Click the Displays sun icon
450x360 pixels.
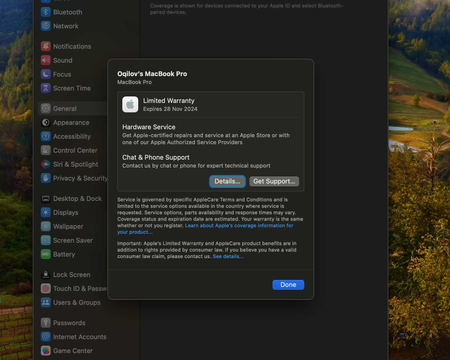[x=46, y=213]
